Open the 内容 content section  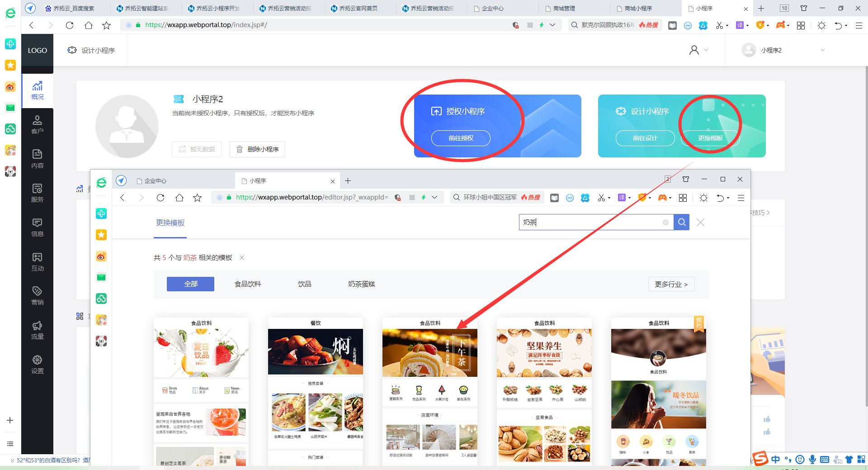[37, 158]
